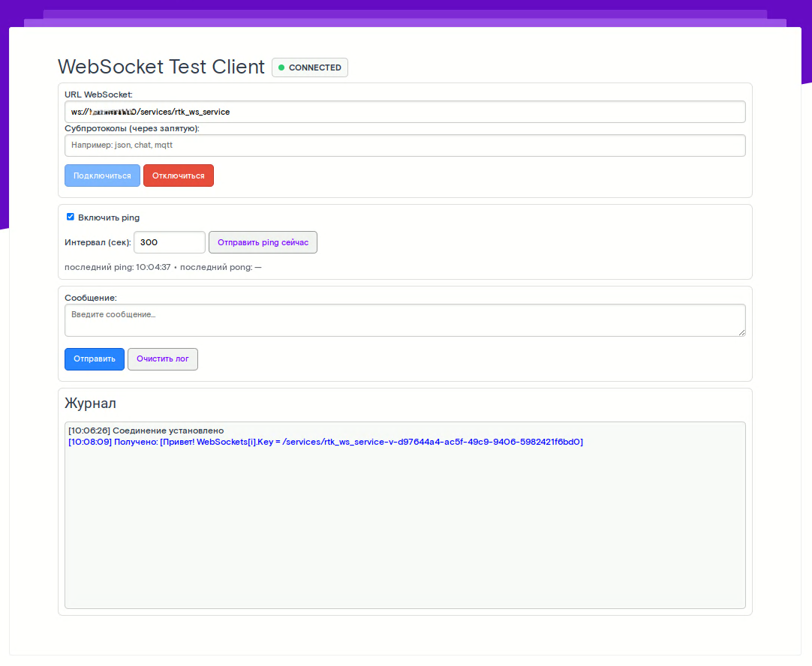
Task: Click the Субпротоколы input field
Action: click(x=404, y=145)
